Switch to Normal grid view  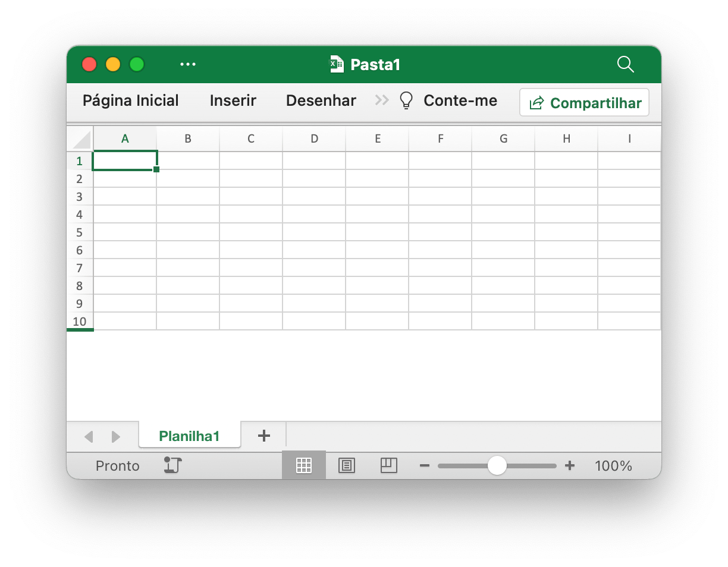pos(304,465)
